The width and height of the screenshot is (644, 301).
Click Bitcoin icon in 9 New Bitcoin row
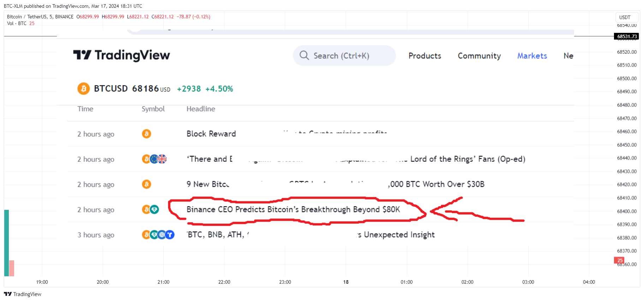point(147,184)
